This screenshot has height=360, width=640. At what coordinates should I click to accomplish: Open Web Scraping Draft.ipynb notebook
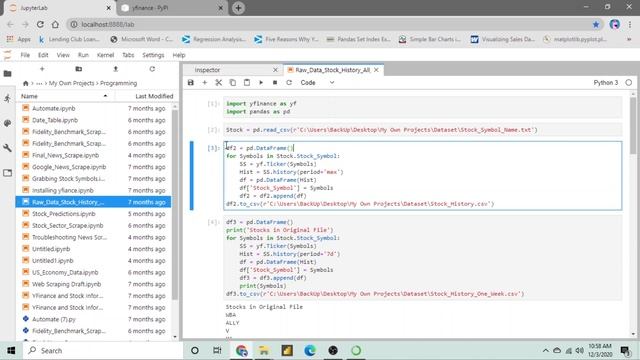[93, 284]
